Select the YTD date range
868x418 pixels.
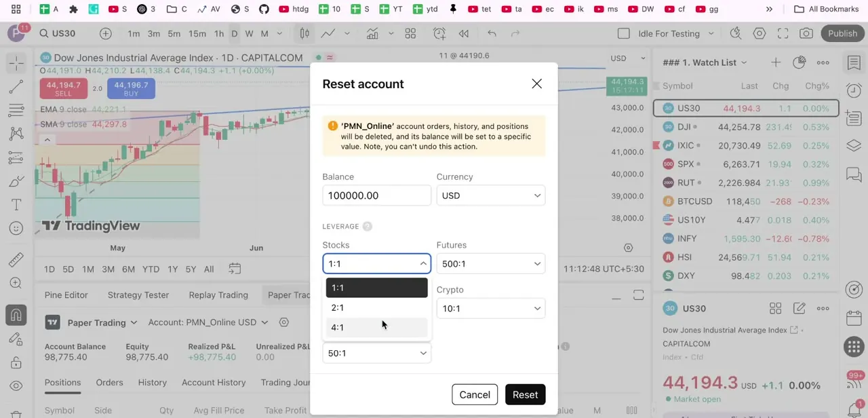[x=151, y=269]
